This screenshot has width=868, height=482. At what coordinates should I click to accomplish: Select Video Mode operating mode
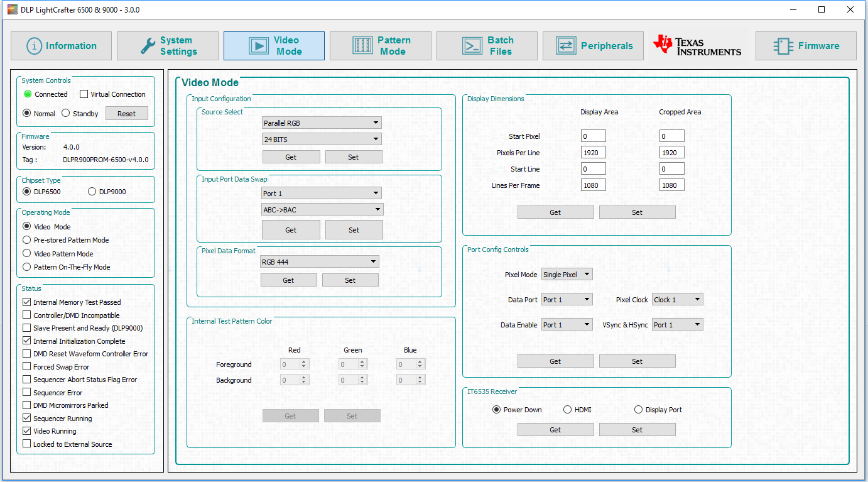(26, 226)
